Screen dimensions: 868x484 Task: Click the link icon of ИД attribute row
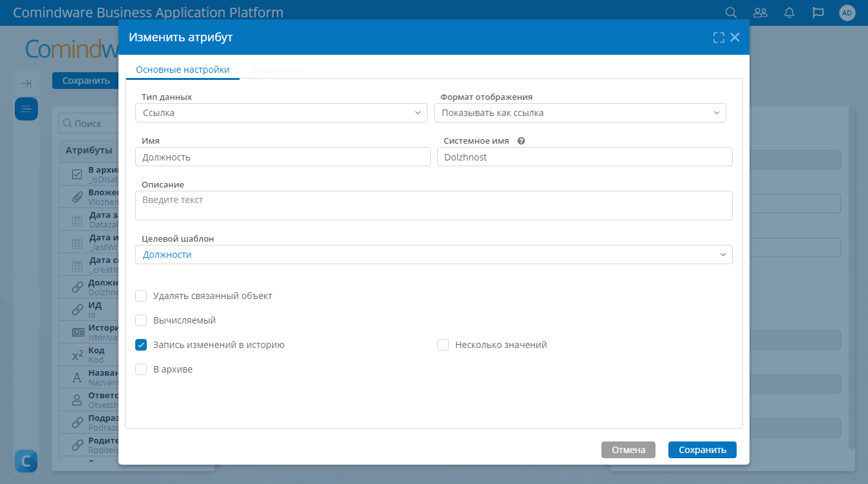coord(77,310)
